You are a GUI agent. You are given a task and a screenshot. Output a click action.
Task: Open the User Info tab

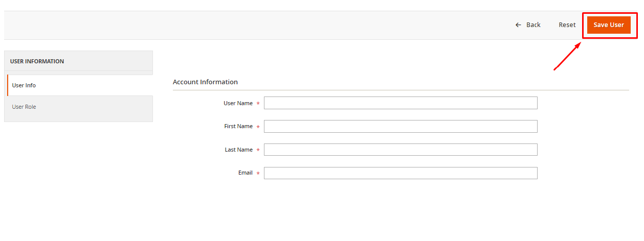point(80,85)
